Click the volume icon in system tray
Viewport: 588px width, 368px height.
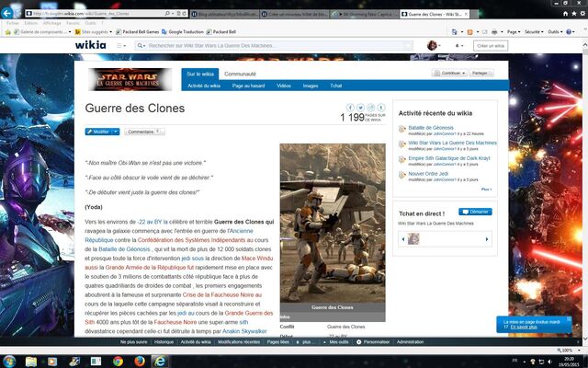click(x=549, y=362)
